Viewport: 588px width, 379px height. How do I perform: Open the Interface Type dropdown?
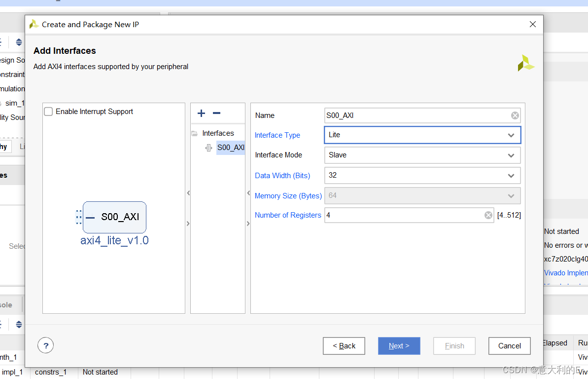tap(422, 135)
